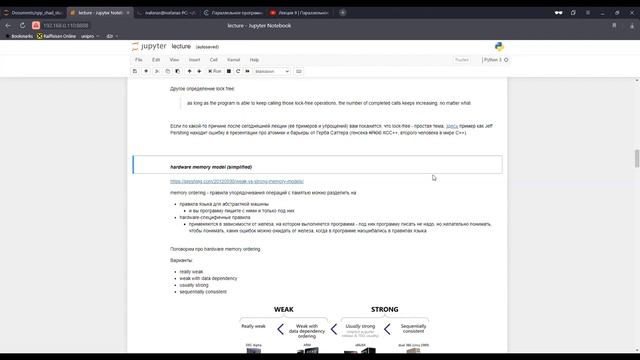Open the Kernel menu
The image size is (640, 360).
233,60
